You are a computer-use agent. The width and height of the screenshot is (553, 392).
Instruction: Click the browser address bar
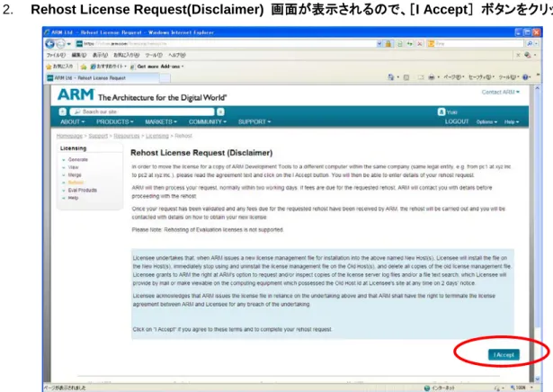(x=226, y=44)
